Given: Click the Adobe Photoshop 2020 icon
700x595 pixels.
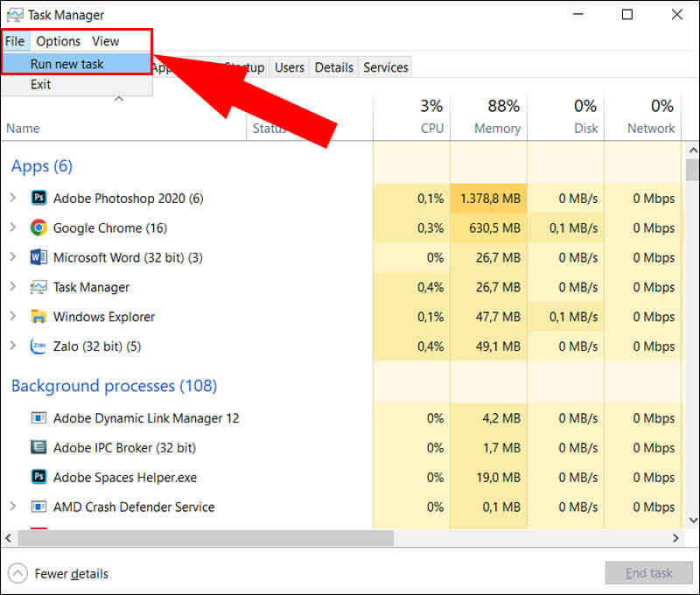Looking at the screenshot, I should [x=38, y=198].
